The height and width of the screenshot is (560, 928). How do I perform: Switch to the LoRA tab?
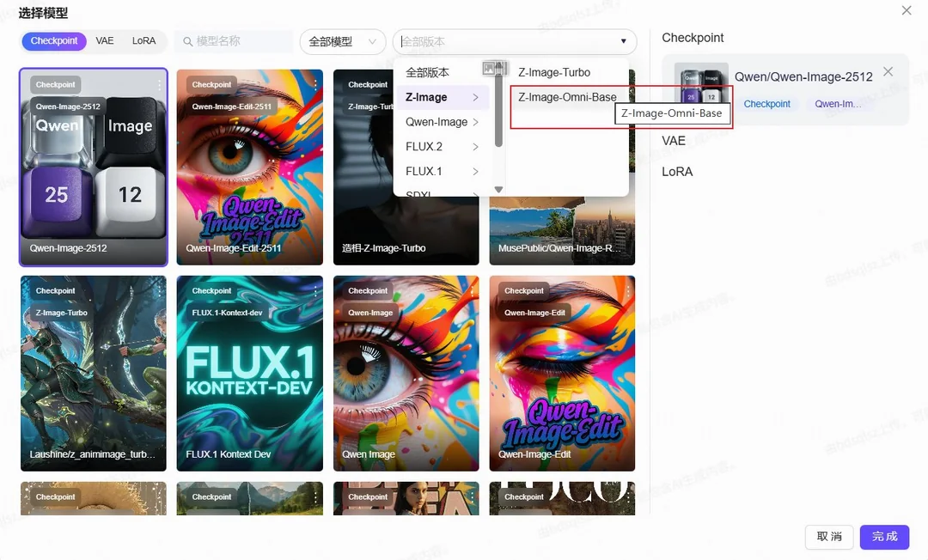click(143, 41)
